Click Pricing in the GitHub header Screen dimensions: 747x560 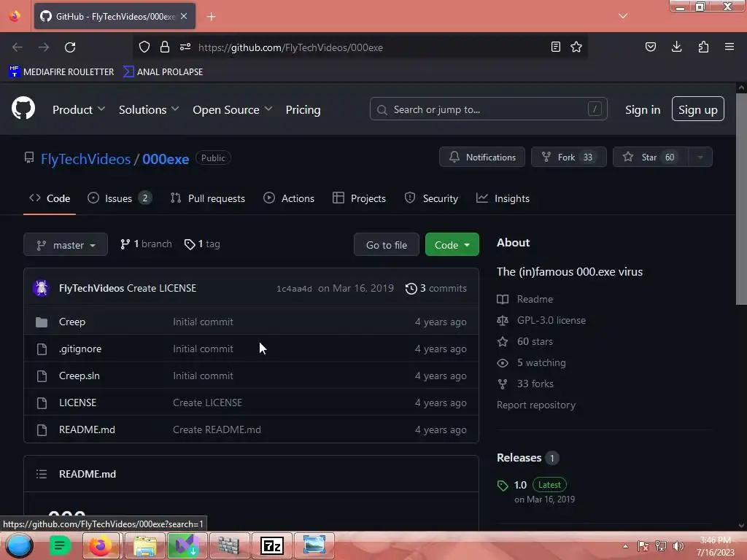[303, 109]
